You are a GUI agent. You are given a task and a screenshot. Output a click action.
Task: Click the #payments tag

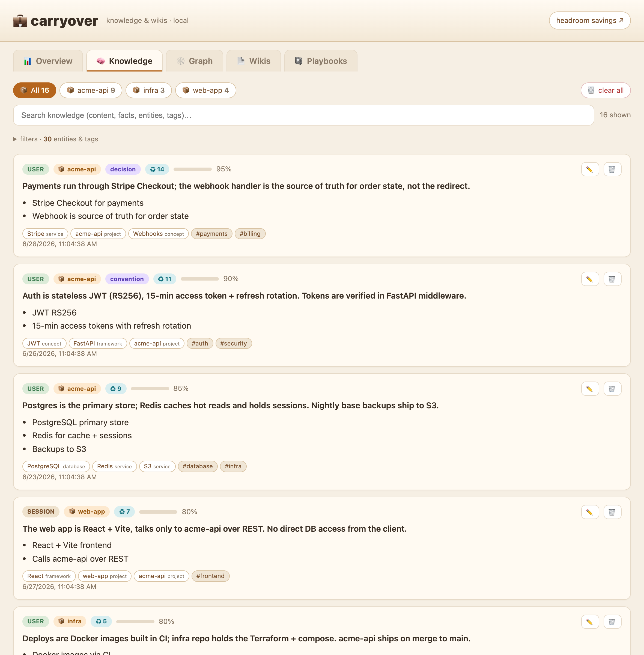212,234
